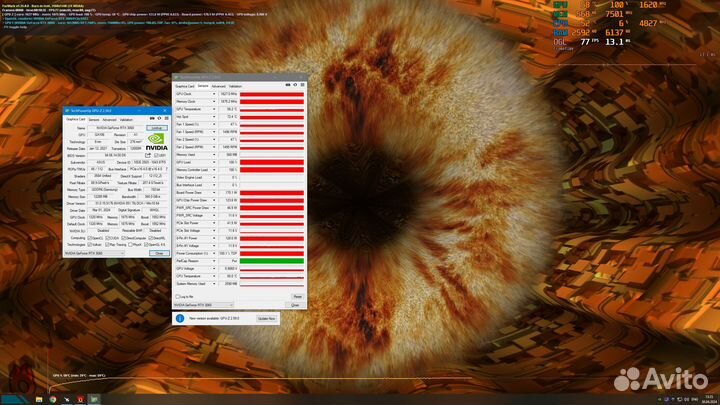Open the Board Power Draw sensor dropdown
The height and width of the screenshot is (405, 720).
(214, 193)
